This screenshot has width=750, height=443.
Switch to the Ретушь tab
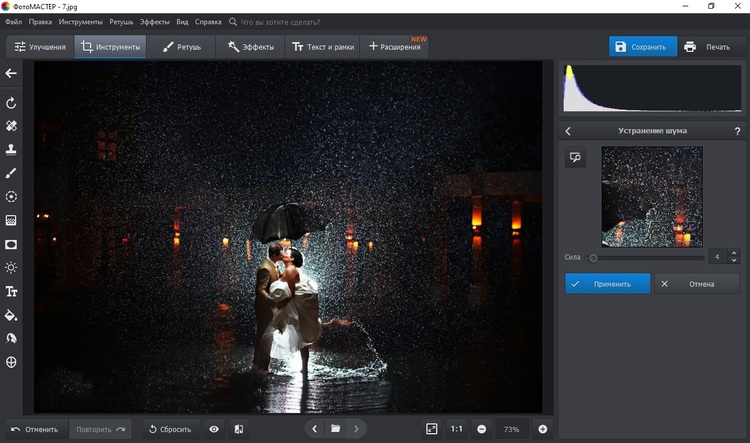(x=182, y=47)
